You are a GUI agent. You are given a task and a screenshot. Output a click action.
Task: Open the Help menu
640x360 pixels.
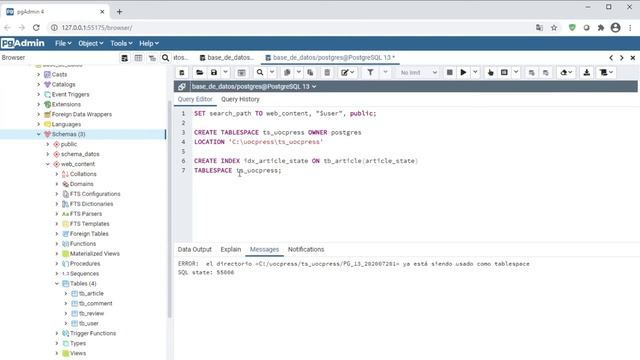tap(149, 43)
